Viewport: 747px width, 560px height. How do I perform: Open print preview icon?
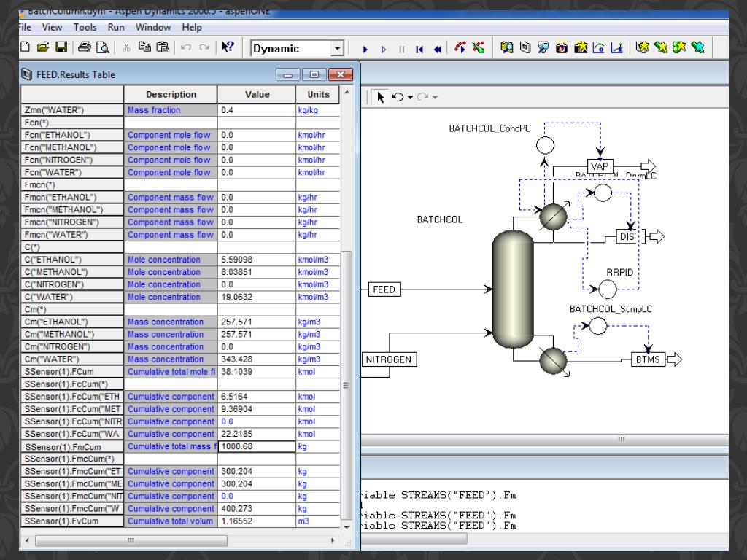coord(102,47)
